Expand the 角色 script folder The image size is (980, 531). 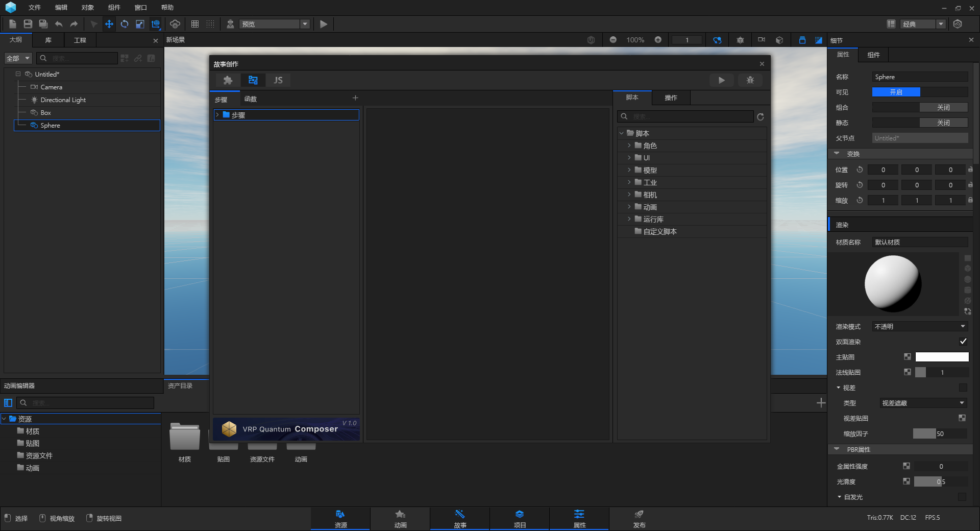629,146
